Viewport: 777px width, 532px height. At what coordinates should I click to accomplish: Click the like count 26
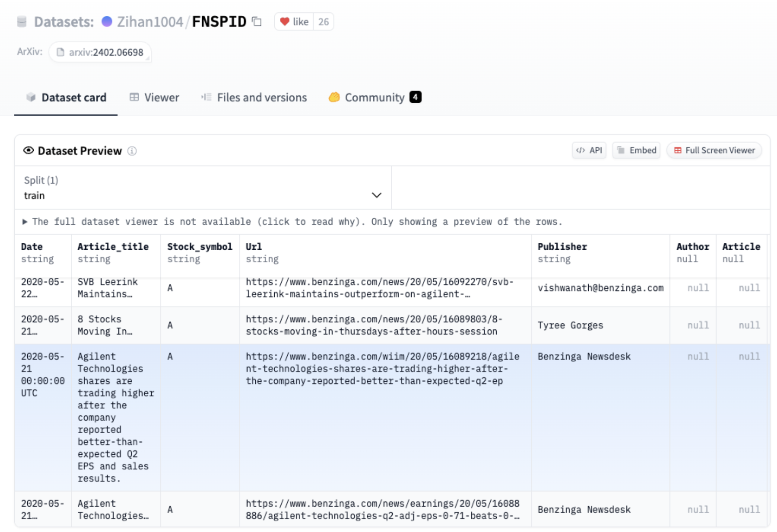pos(324,22)
